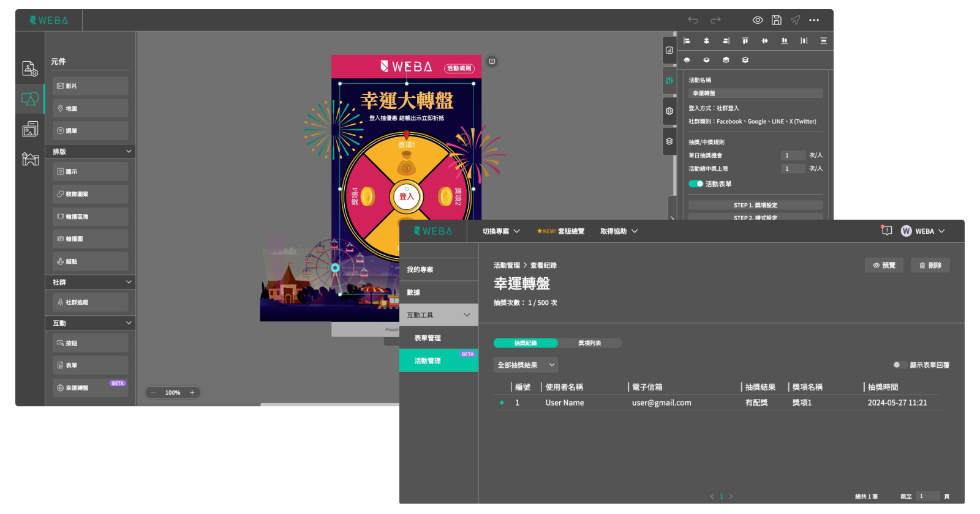Image resolution: width=980 pixels, height=514 pixels.
Task: Open 我的專案 in sidebar
Action: (x=439, y=269)
